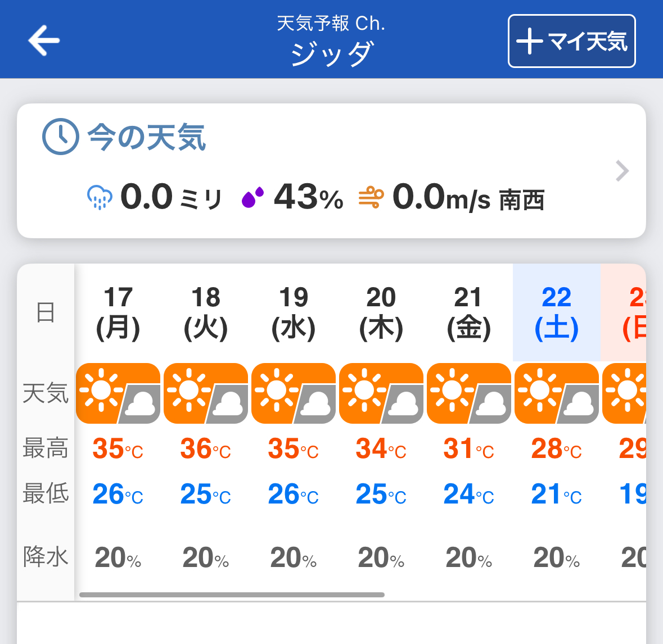This screenshot has height=644, width=663.
Task: Tap the purple humidity droplet icon
Action: pyautogui.click(x=253, y=197)
